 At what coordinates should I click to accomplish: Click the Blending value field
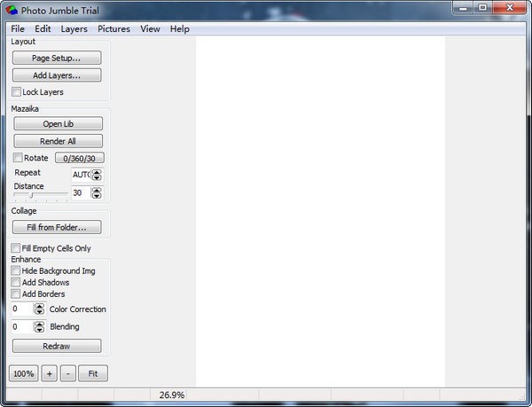pyautogui.click(x=22, y=326)
